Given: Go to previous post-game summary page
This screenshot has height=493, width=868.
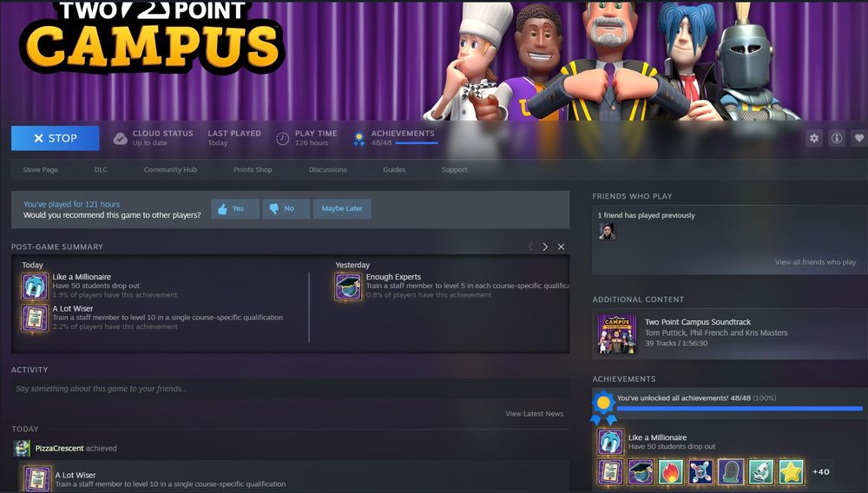Looking at the screenshot, I should tap(530, 246).
